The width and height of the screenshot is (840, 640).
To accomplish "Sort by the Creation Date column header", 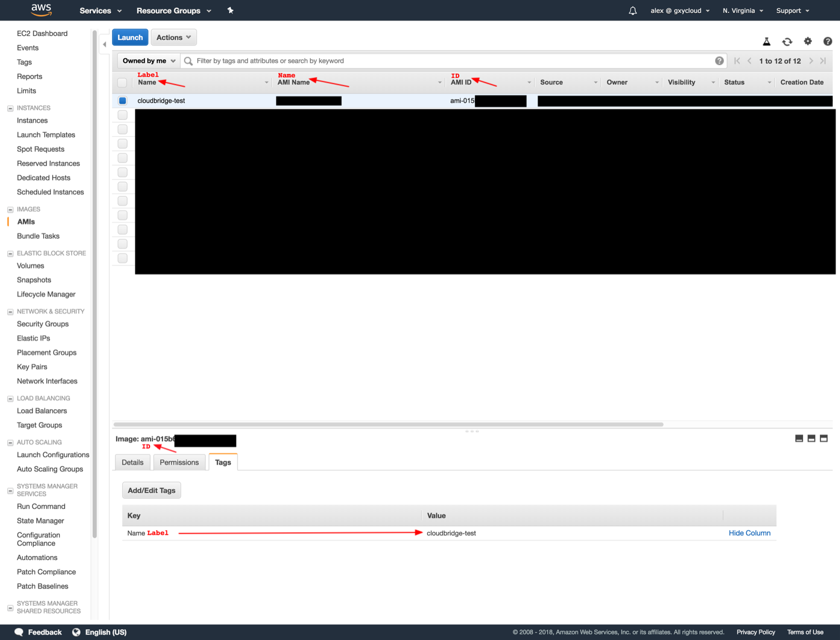I will click(802, 82).
